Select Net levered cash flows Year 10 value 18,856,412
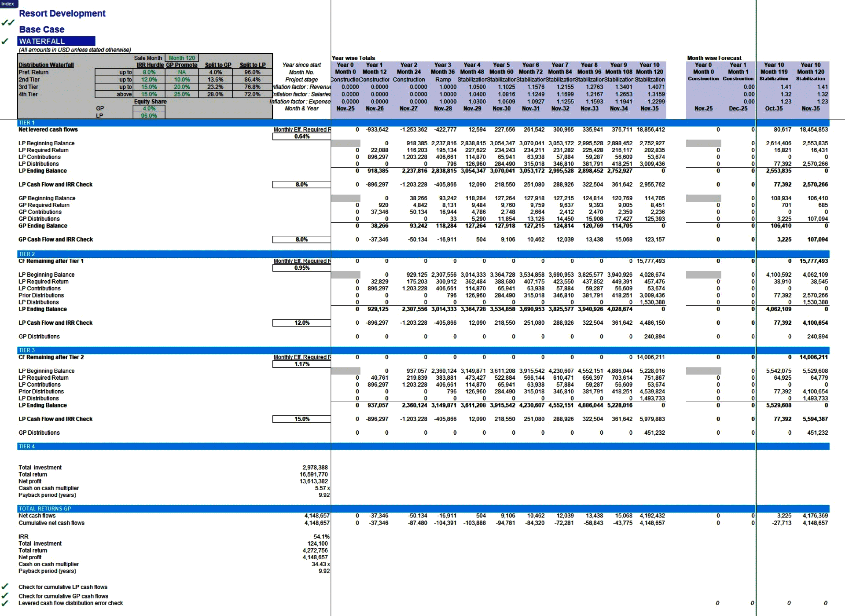Image resolution: width=845 pixels, height=616 pixels. click(x=650, y=129)
